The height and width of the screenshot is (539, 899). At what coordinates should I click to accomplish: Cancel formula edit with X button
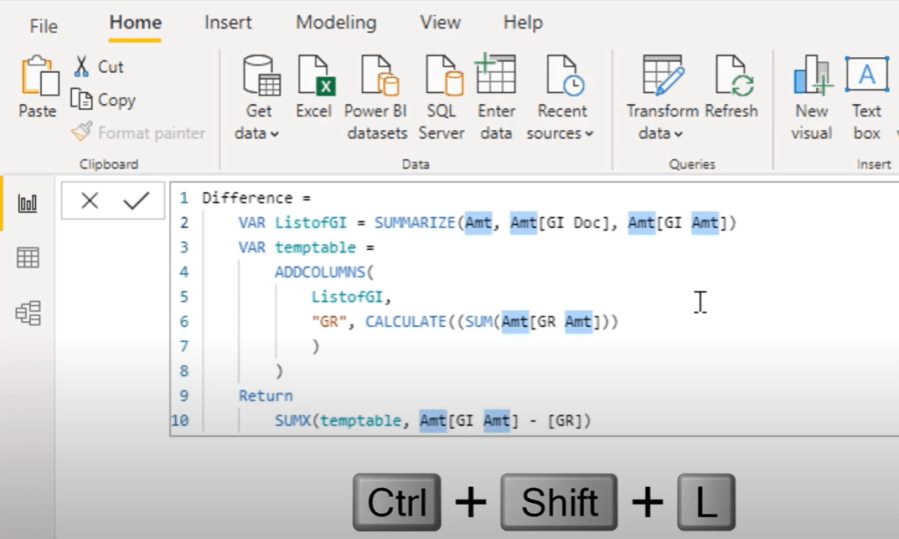point(90,201)
